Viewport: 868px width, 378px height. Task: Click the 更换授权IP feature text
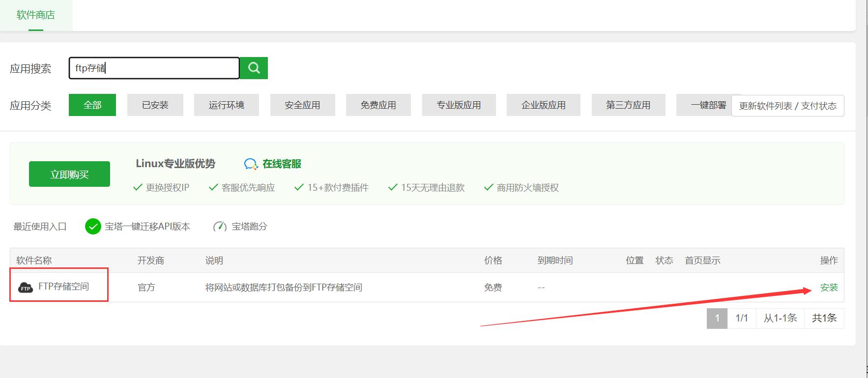click(x=168, y=188)
